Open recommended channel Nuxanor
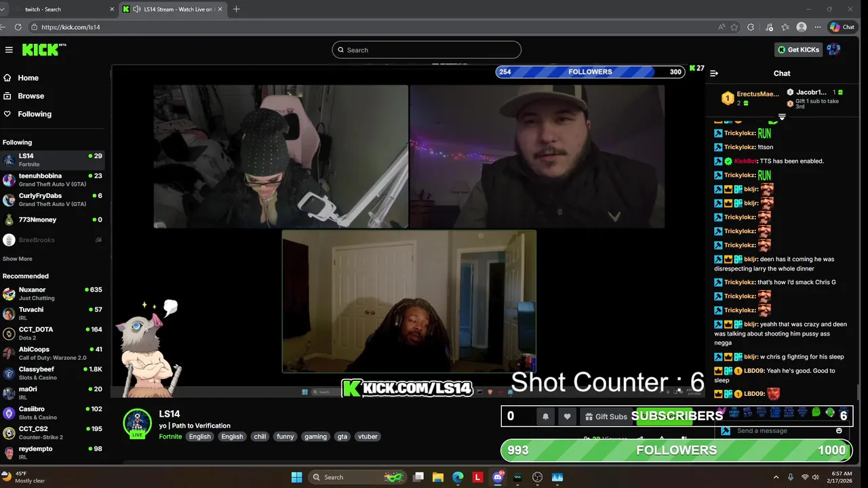The image size is (868, 488). click(x=52, y=293)
